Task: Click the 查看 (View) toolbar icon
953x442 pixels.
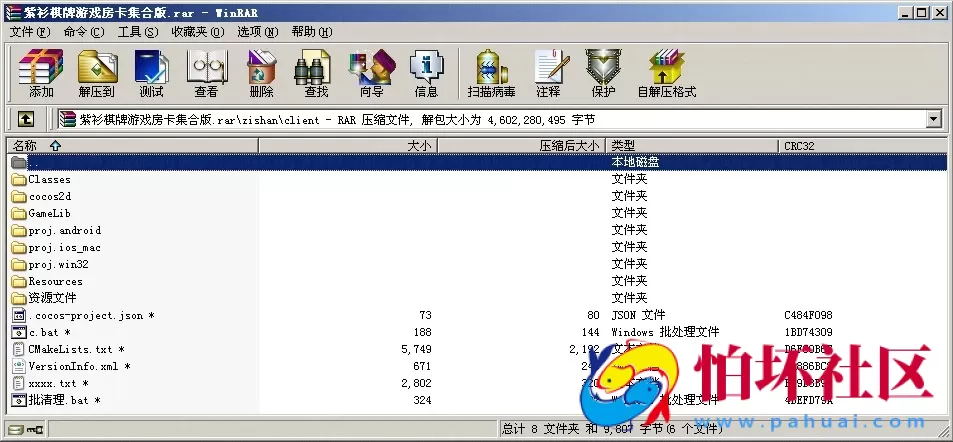Action: click(x=206, y=73)
